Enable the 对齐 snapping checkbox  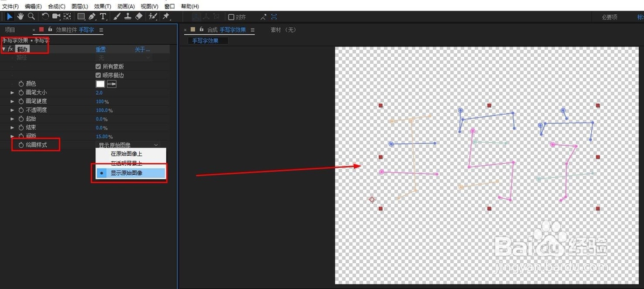pyautogui.click(x=231, y=17)
